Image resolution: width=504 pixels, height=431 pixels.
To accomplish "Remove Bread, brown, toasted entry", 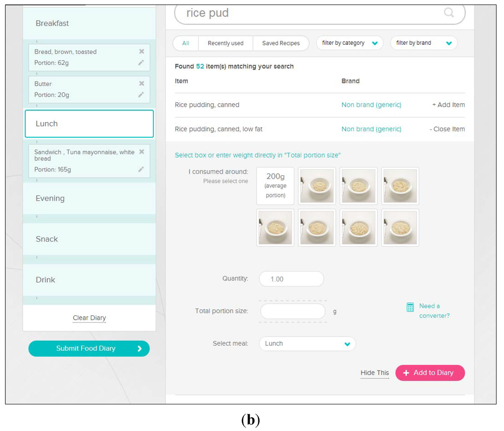I will (142, 52).
